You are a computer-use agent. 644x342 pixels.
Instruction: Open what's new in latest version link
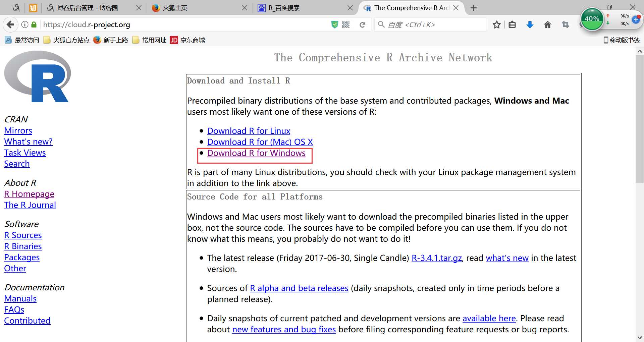click(507, 258)
